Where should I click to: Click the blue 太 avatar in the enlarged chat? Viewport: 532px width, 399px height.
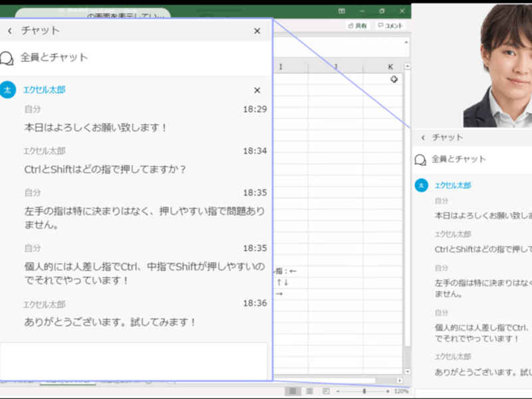click(x=7, y=90)
